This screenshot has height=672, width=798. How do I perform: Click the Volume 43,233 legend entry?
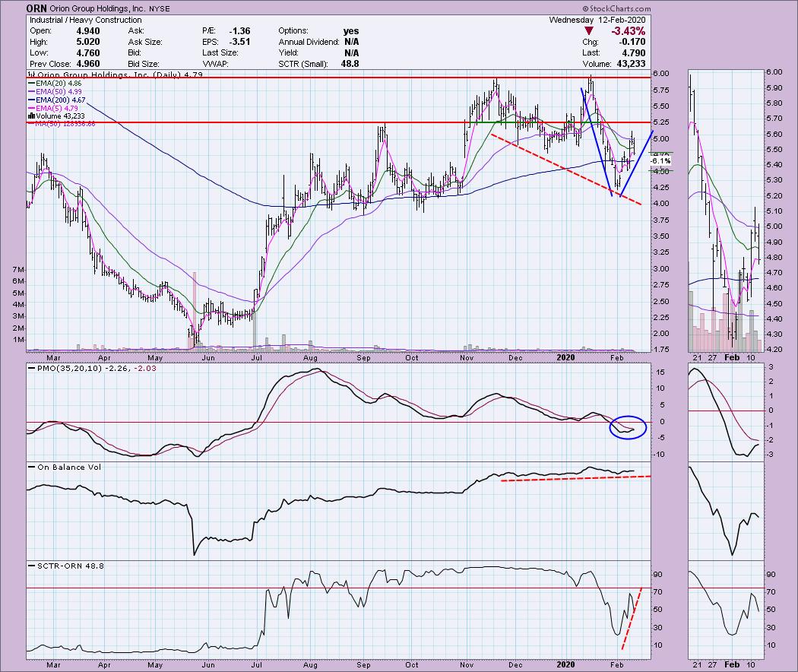point(58,116)
